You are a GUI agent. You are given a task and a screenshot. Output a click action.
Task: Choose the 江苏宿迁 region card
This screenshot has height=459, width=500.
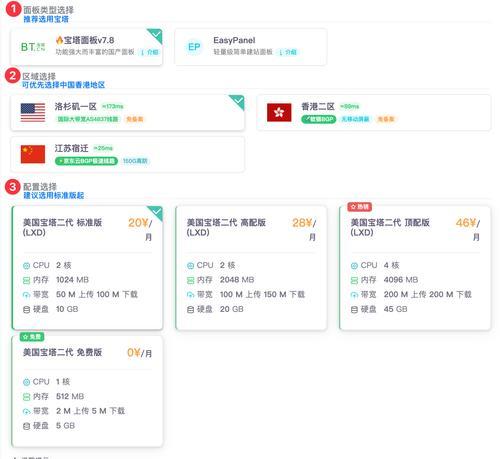(128, 154)
